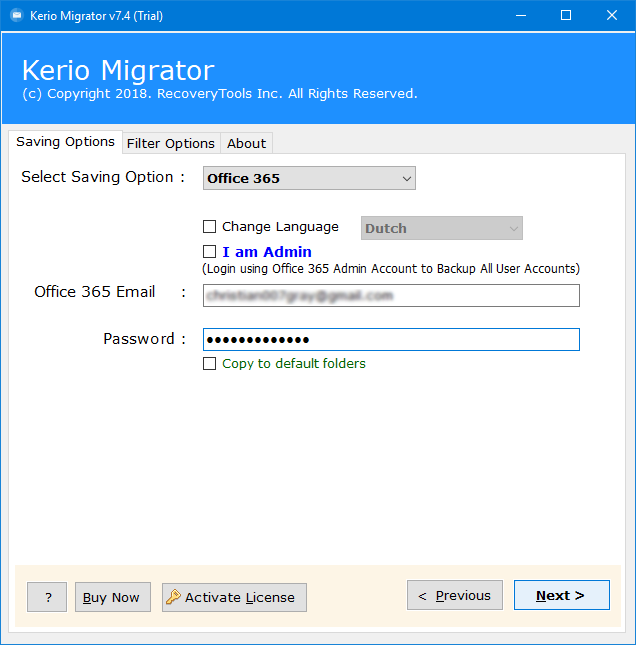Click the Office 365 Email label
Viewport: 636px width, 645px height.
click(95, 292)
